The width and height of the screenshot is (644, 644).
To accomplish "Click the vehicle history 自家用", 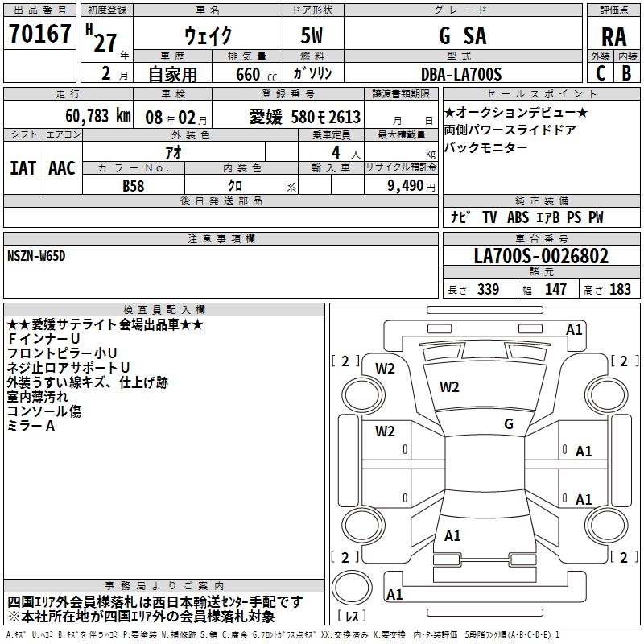I will click(172, 74).
